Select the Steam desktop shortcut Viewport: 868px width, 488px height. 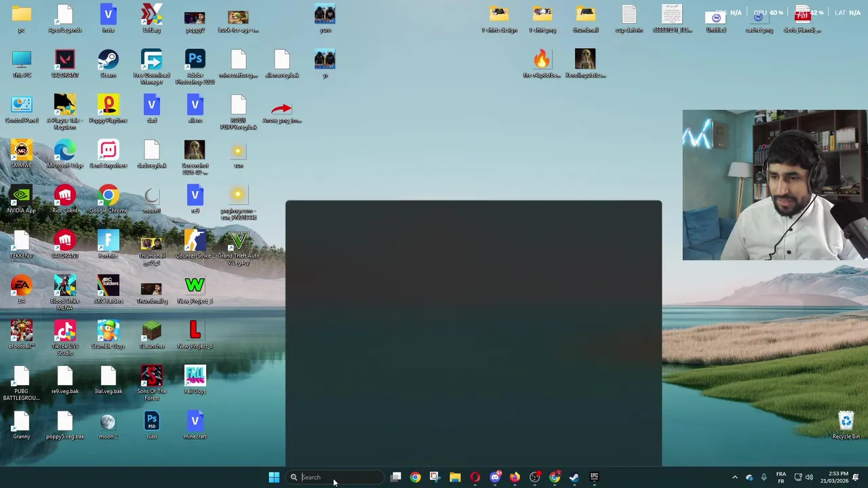108,64
